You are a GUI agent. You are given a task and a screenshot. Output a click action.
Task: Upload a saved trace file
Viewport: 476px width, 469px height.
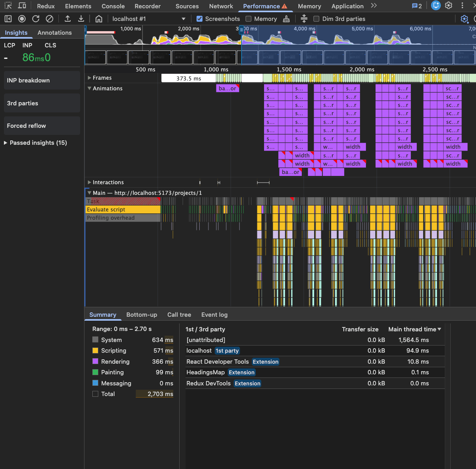67,19
